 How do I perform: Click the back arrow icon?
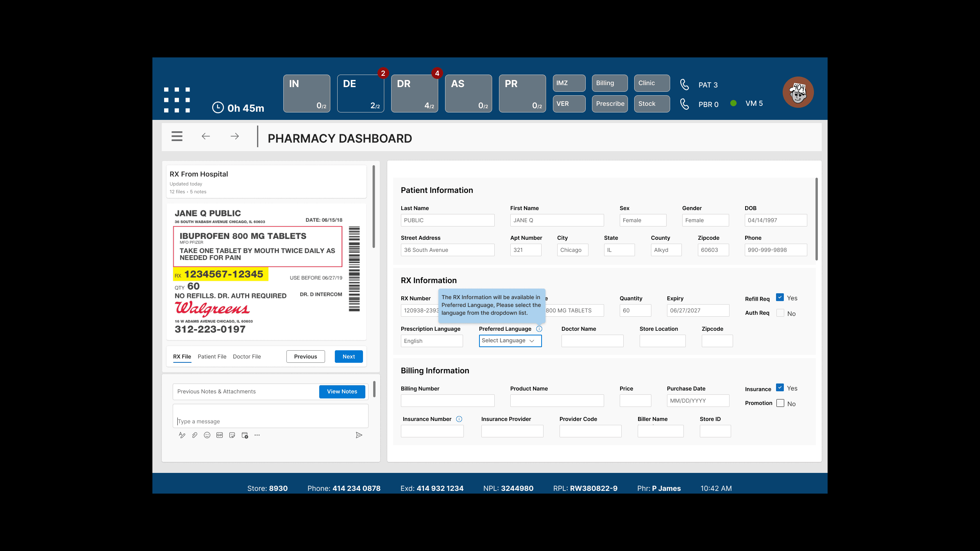(206, 136)
